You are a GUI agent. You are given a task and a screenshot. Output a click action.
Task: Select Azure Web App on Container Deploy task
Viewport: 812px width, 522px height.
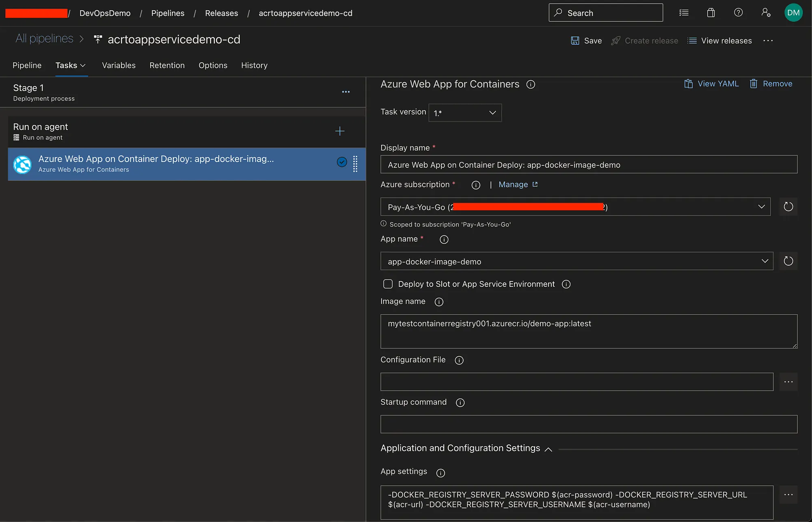point(187,164)
